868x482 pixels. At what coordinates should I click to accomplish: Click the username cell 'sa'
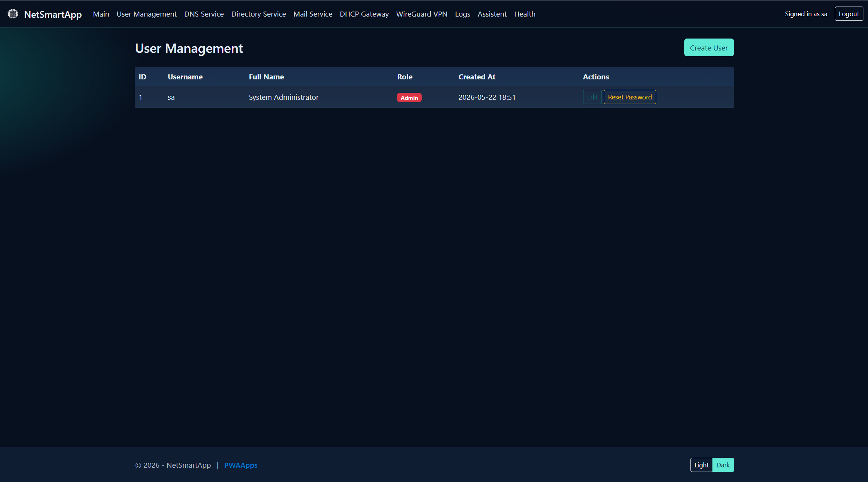pos(171,97)
